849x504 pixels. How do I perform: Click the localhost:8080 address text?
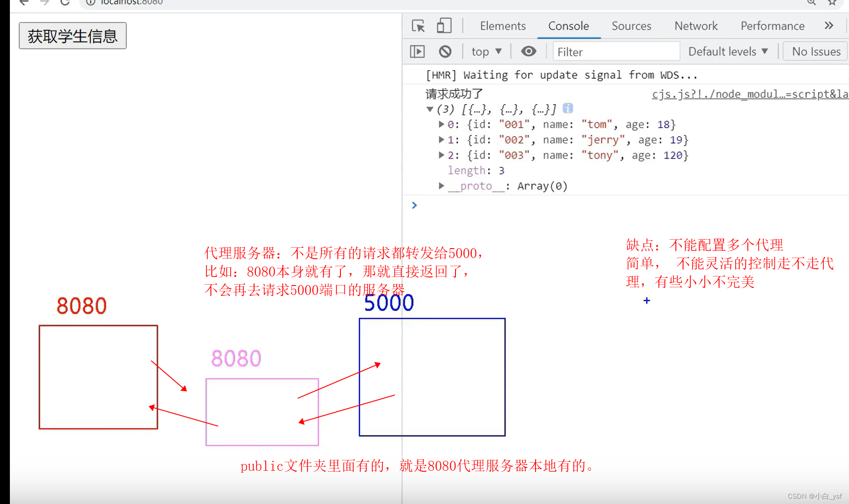132,2
